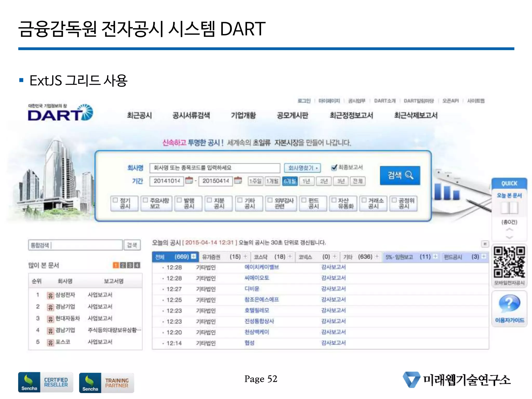
Task: Click the QR code for mobile disclosure
Action: point(509,262)
